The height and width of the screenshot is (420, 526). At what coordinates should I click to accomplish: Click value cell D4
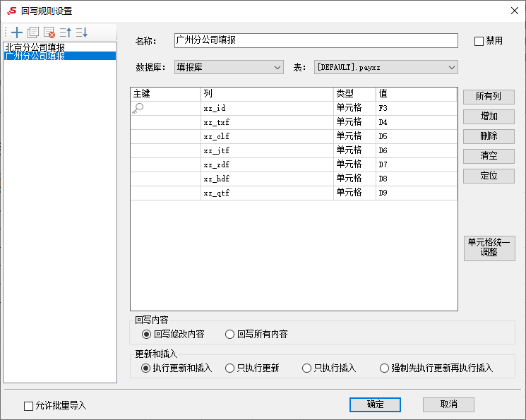point(417,122)
